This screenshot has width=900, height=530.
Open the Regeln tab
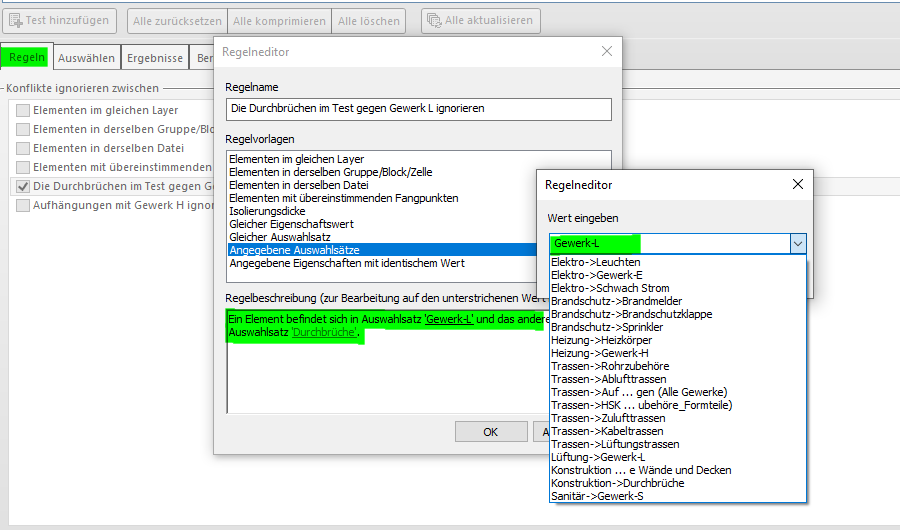[27, 58]
